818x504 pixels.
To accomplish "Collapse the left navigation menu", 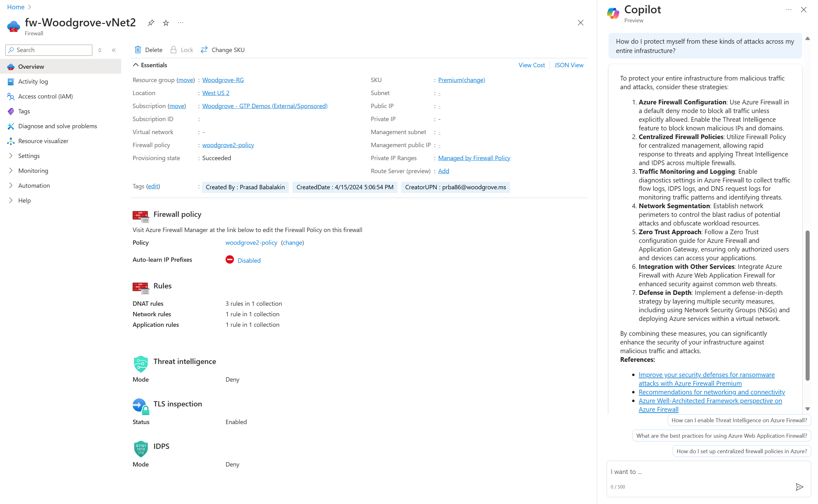I will [114, 50].
